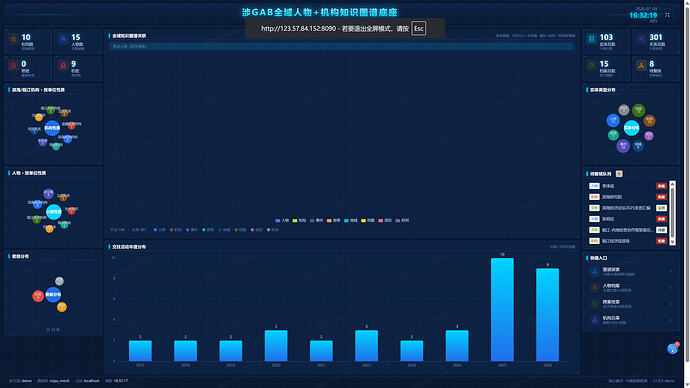Toggle the blue 人物 legend entry in the graph
This screenshot has width=690, height=388.
[282, 220]
